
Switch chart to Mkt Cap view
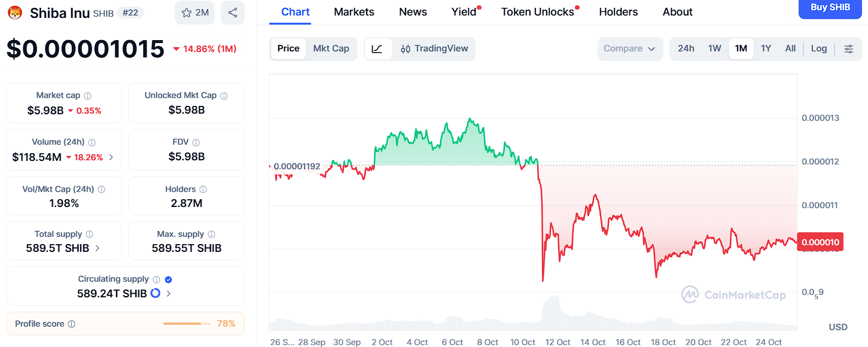tap(331, 48)
